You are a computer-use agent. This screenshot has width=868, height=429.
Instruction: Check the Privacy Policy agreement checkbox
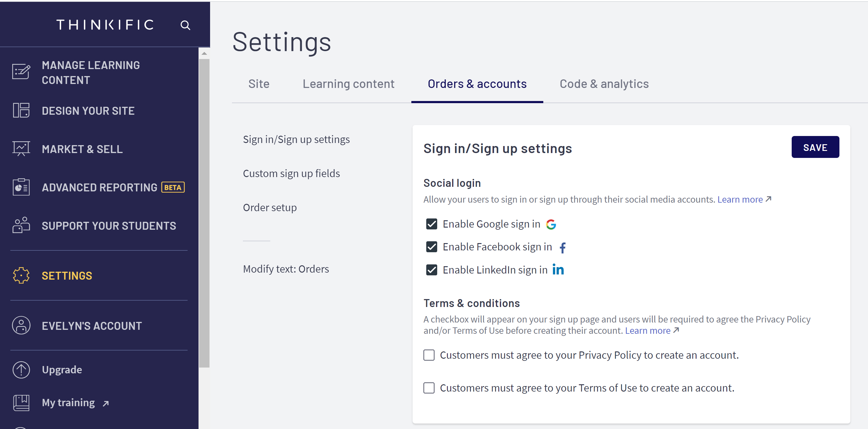point(429,355)
